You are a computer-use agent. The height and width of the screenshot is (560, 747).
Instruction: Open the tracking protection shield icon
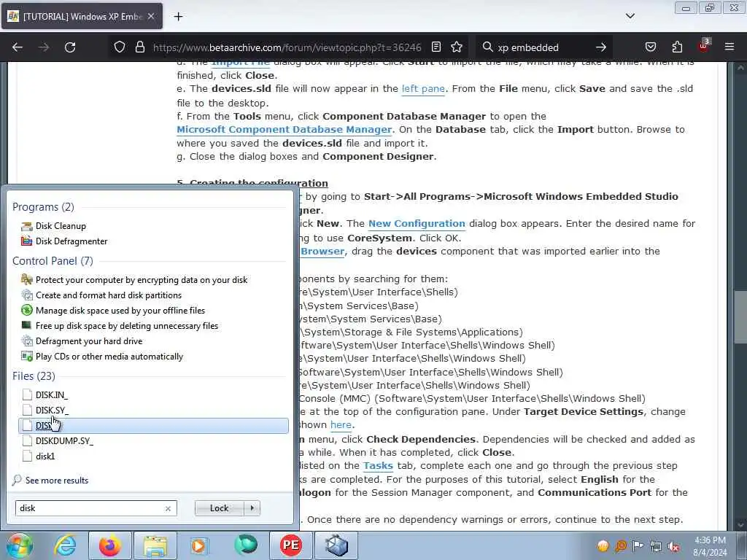(x=120, y=47)
